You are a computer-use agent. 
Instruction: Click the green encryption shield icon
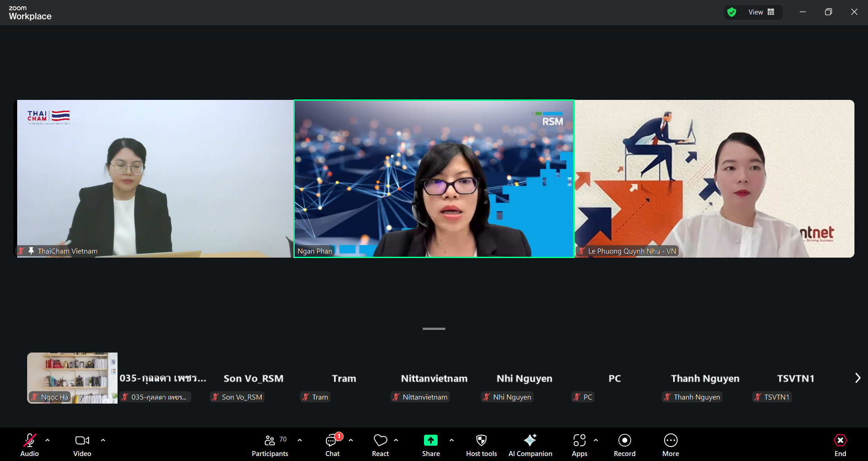pyautogui.click(x=732, y=12)
